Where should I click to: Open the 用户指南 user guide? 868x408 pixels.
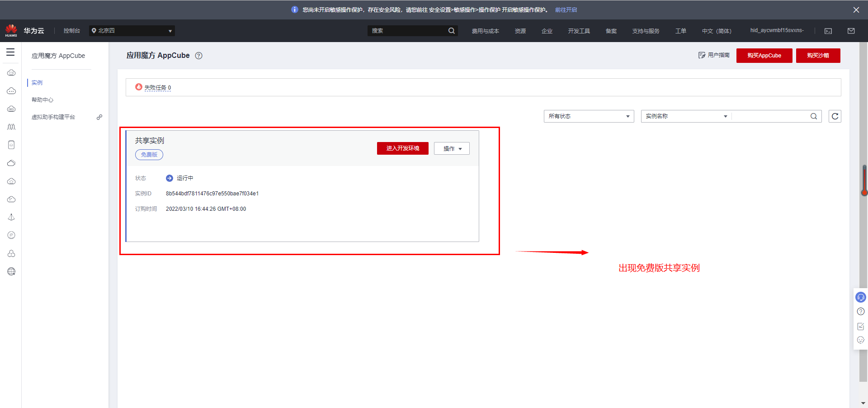point(714,55)
